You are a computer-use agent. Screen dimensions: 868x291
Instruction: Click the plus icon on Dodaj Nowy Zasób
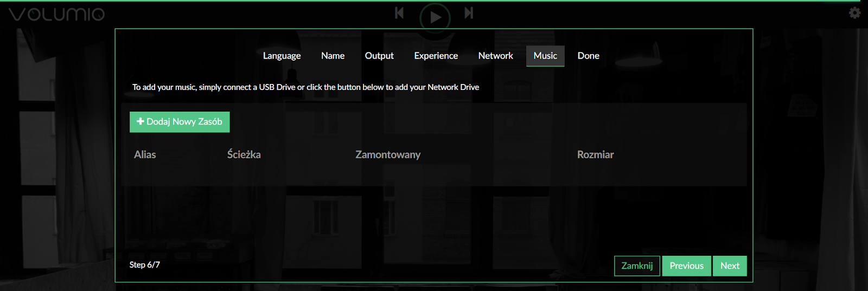click(141, 121)
